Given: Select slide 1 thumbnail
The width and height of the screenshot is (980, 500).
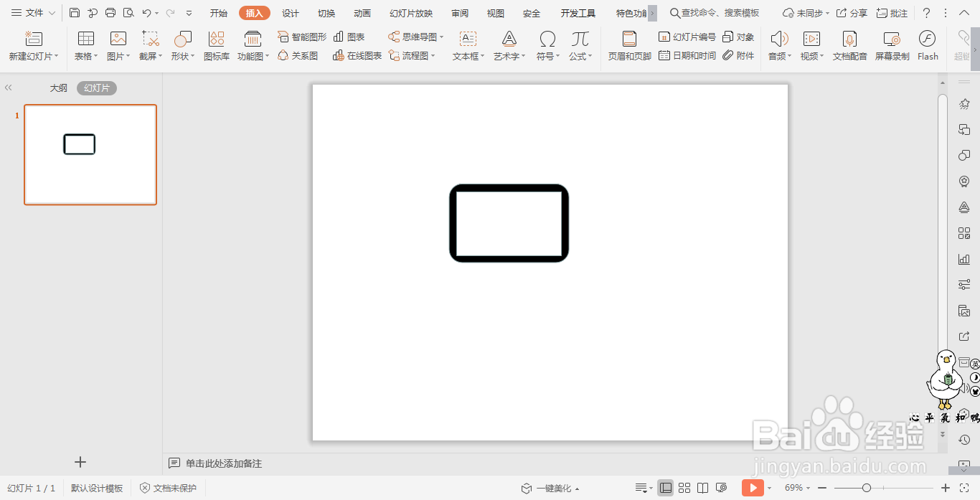Looking at the screenshot, I should [x=90, y=155].
